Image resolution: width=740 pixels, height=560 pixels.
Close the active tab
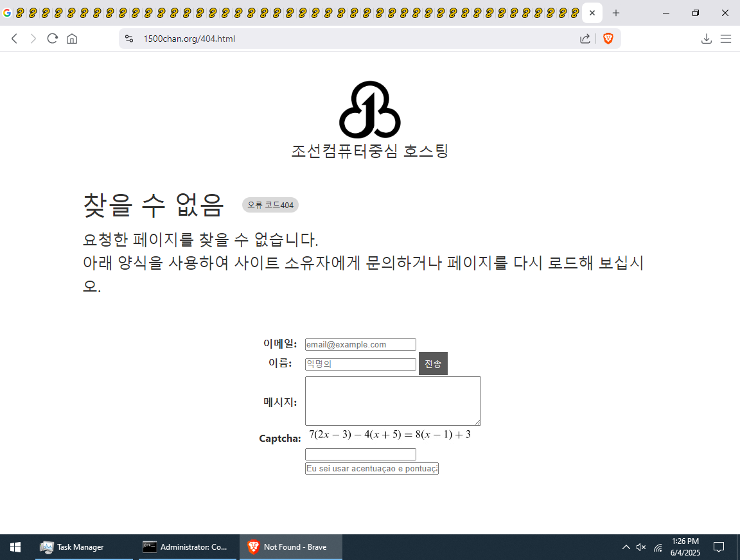coord(592,13)
